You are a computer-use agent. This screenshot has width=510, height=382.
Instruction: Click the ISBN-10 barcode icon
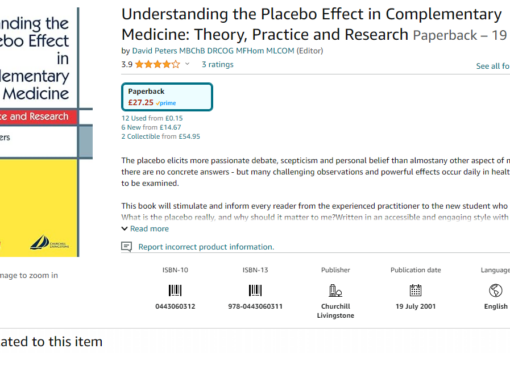[175, 290]
